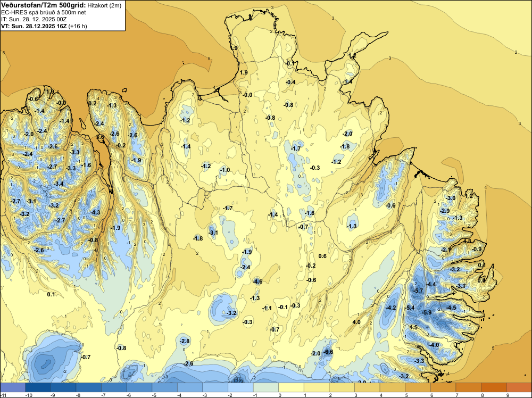Click the -1.6 temperature value
Viewport: 532px width, 398px height.
coord(86,165)
